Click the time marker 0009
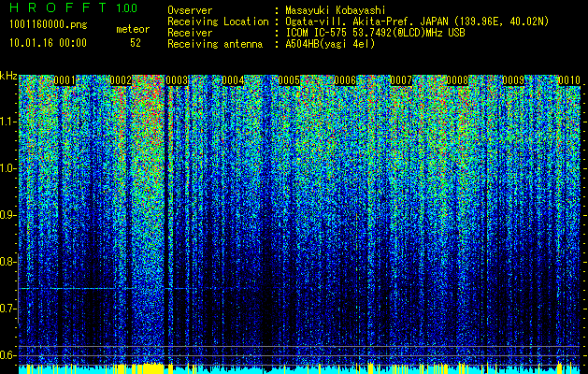 [513, 80]
